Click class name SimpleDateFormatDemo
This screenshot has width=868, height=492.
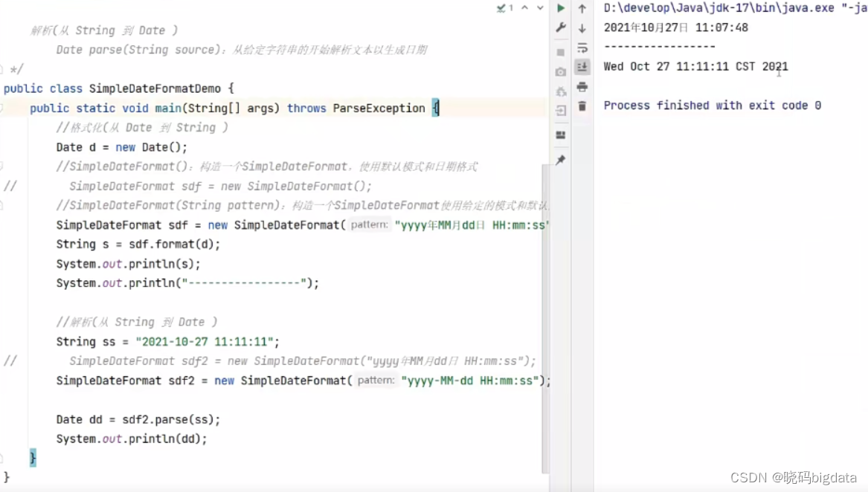(x=155, y=88)
